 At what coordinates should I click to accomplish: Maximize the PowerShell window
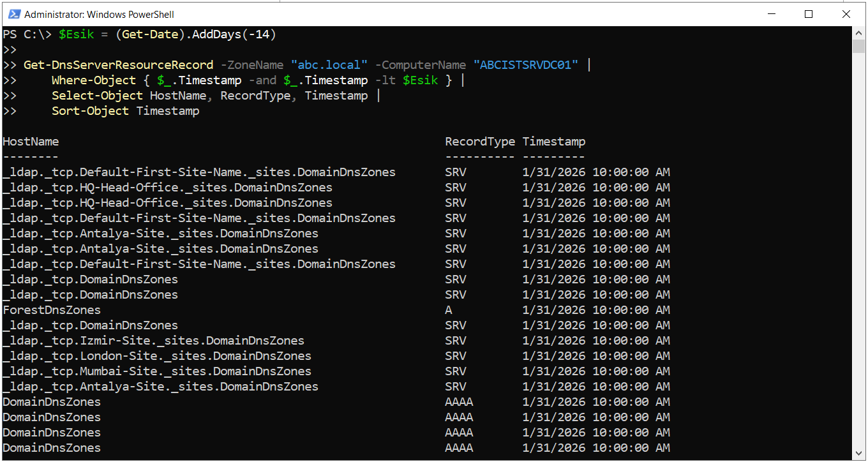[x=809, y=13]
